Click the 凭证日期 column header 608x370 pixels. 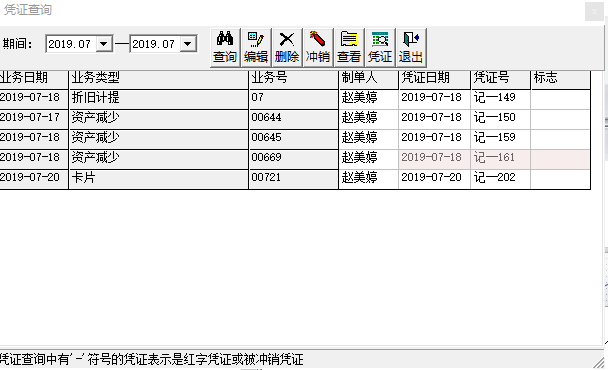434,79
